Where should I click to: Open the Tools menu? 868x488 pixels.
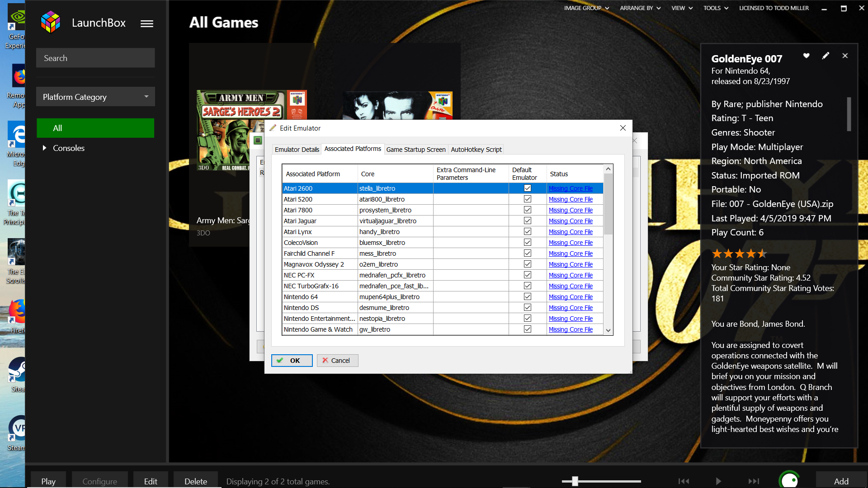coord(716,8)
